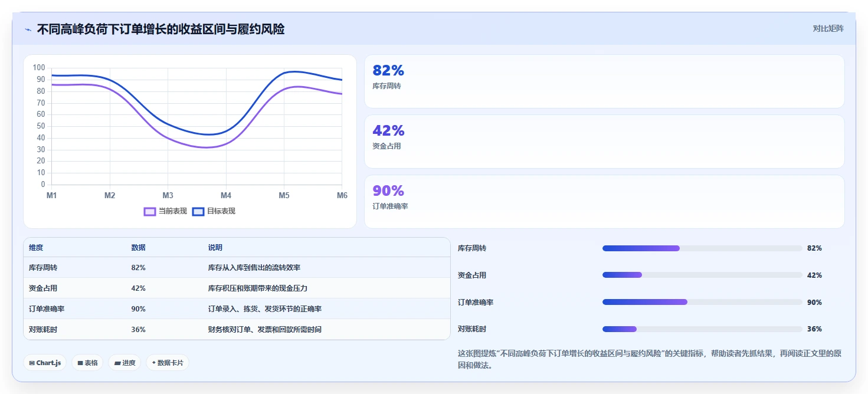This screenshot has height=394, width=868.
Task: Click the M4 axis label on chart
Action: tap(226, 195)
